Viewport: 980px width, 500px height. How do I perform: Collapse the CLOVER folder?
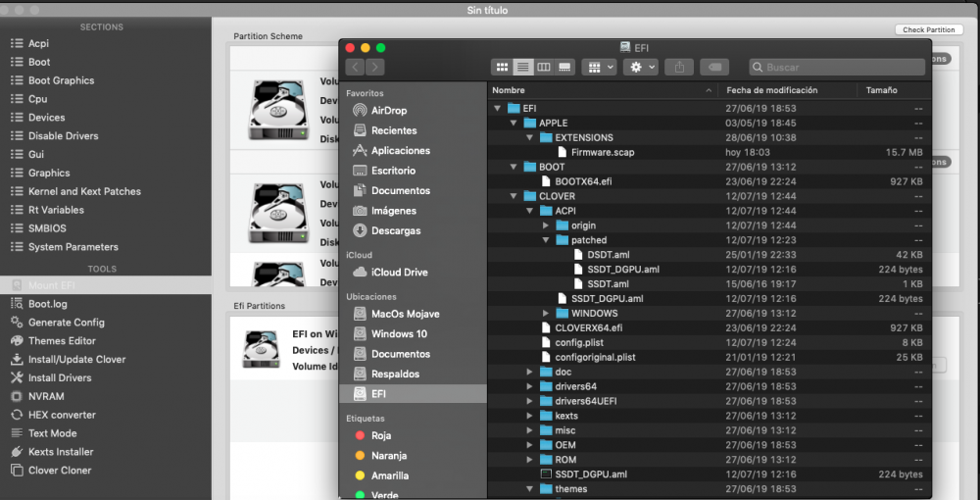click(x=514, y=196)
